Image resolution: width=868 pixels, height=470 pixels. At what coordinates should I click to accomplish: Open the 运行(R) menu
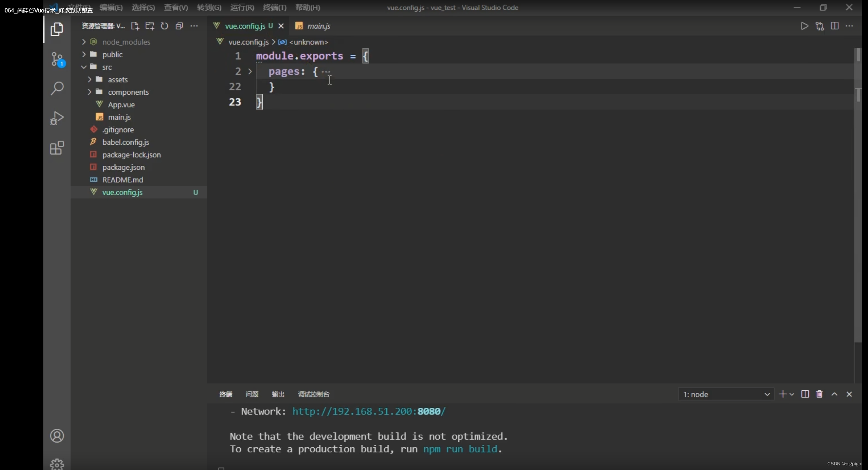pos(242,7)
